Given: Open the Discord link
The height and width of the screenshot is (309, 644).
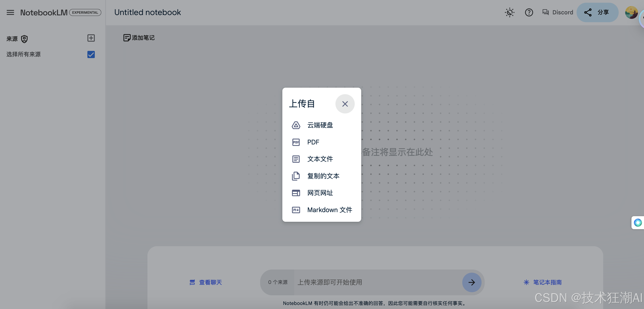Looking at the screenshot, I should [x=558, y=12].
